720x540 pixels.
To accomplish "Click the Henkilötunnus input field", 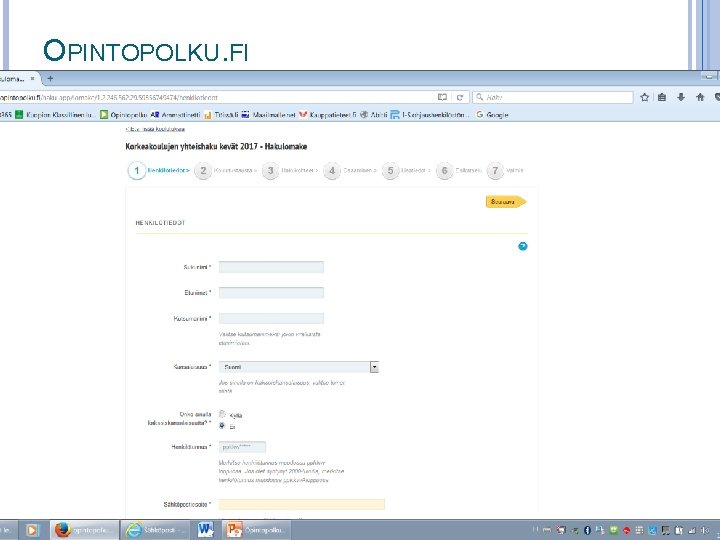I will 242,447.
